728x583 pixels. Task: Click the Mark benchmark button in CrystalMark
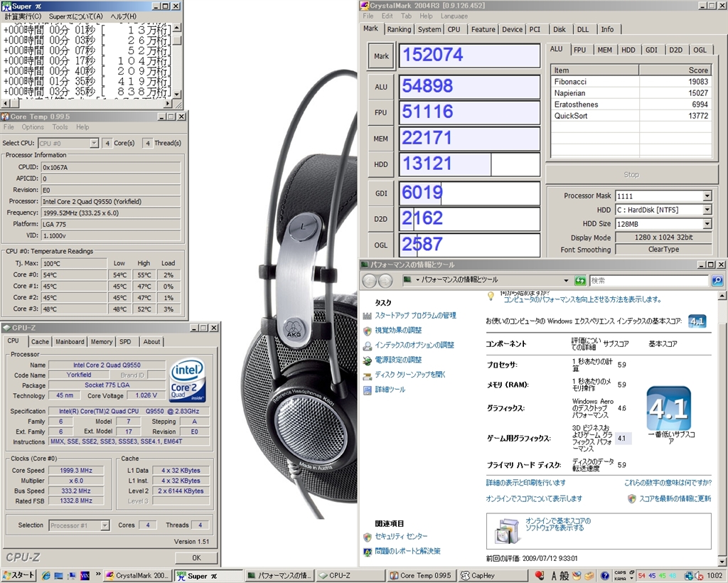[381, 56]
